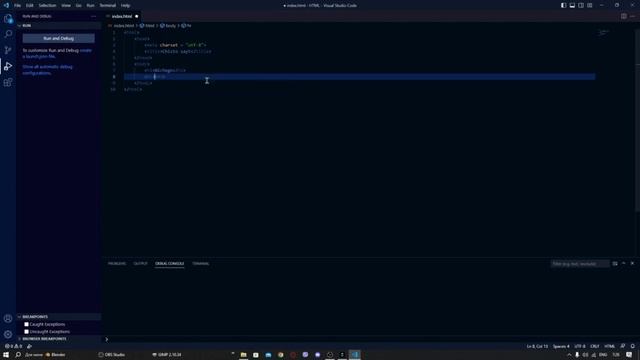This screenshot has height=360, width=640.
Task: Open the View menu
Action: [66, 5]
